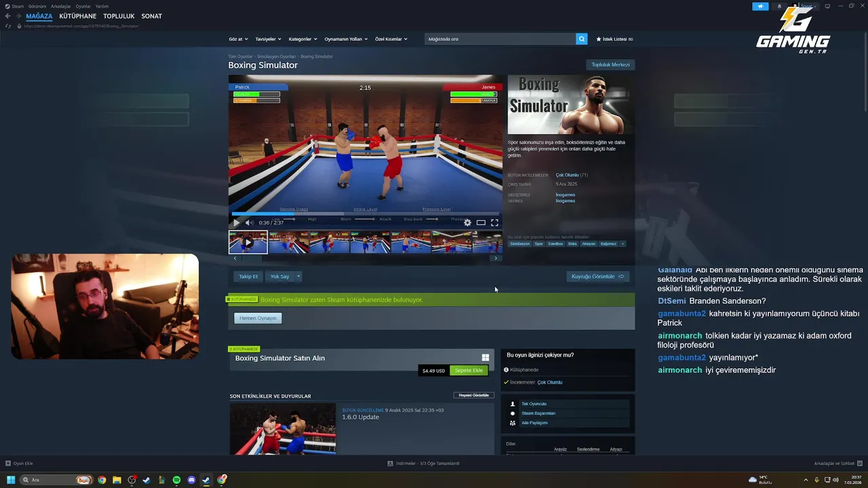Open the Spor tag
The width and height of the screenshot is (868, 488).
pos(538,244)
